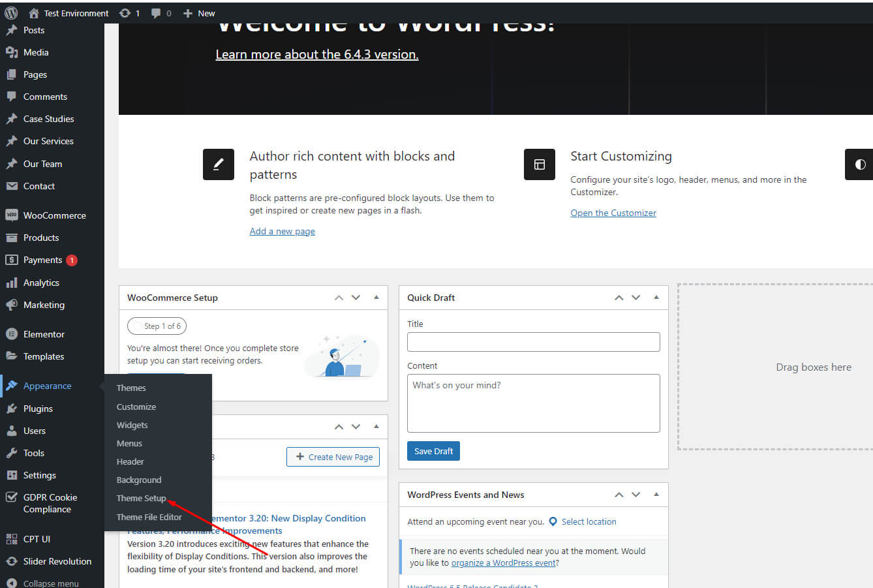The width and height of the screenshot is (873, 588).
Task: Click the WordPress logo in the admin bar
Action: point(11,13)
